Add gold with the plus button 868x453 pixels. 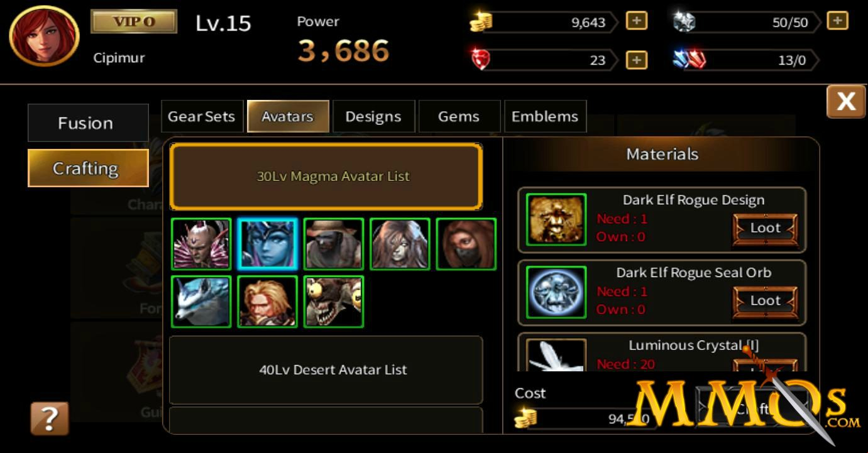coord(637,21)
